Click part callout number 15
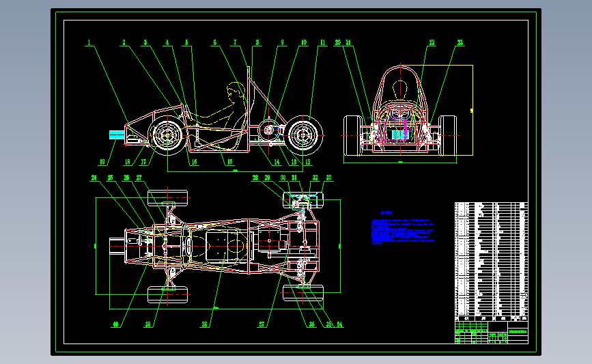 pos(230,162)
